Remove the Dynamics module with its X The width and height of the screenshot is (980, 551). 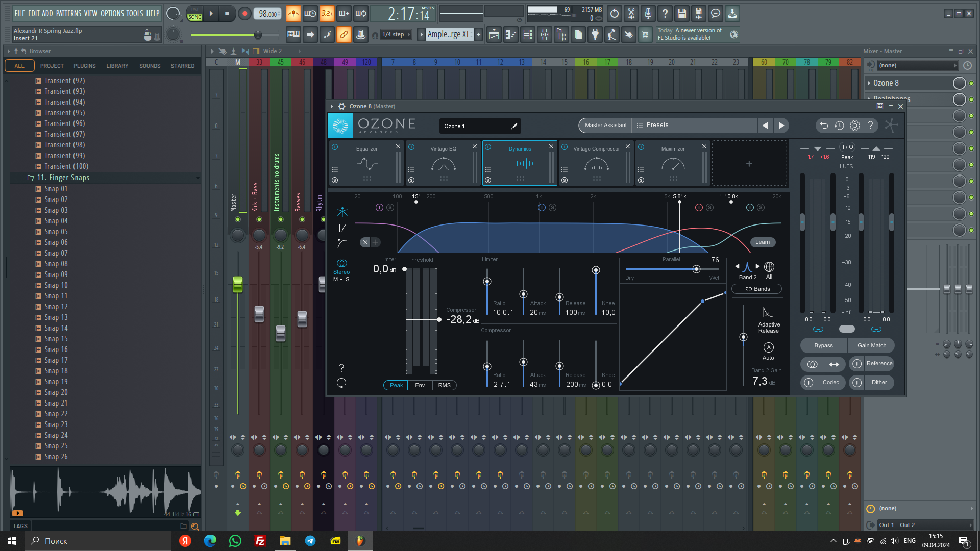coord(551,146)
